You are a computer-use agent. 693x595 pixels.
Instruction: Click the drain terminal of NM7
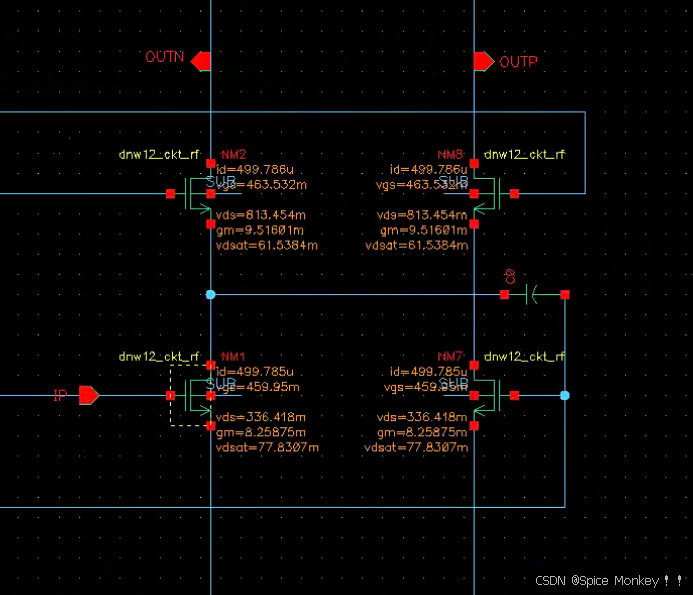pos(474,365)
